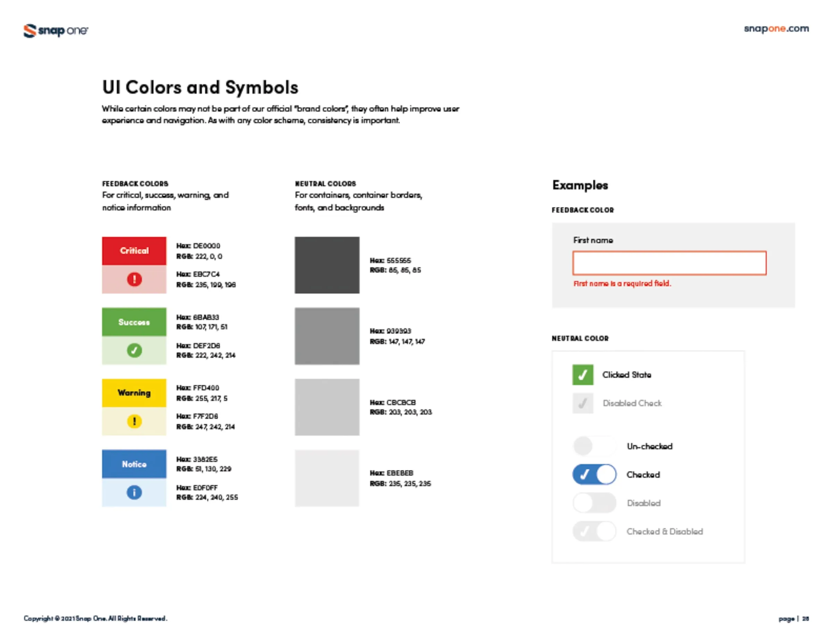Click the 'FEEDBACK COLORS' section label

click(135, 184)
